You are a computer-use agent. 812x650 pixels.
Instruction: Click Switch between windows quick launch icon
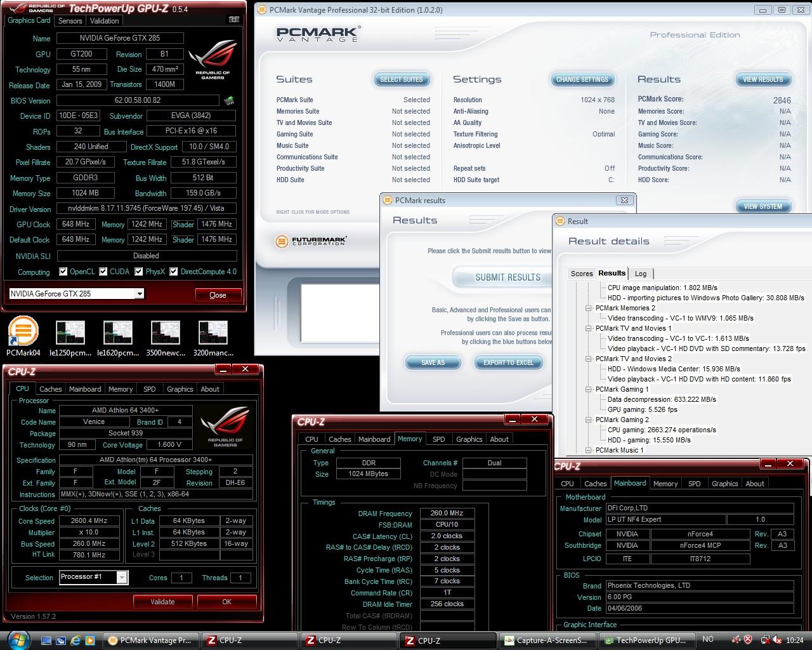point(61,640)
